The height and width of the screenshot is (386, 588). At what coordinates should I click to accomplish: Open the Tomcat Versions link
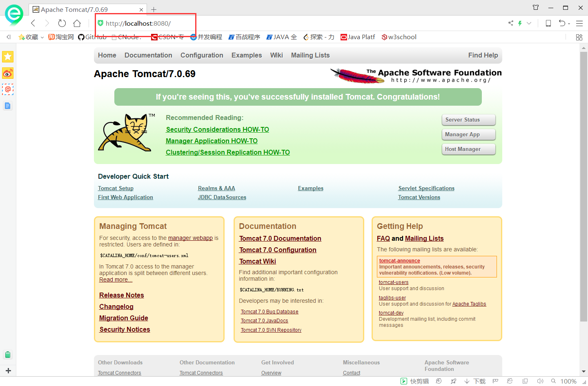[x=419, y=197]
